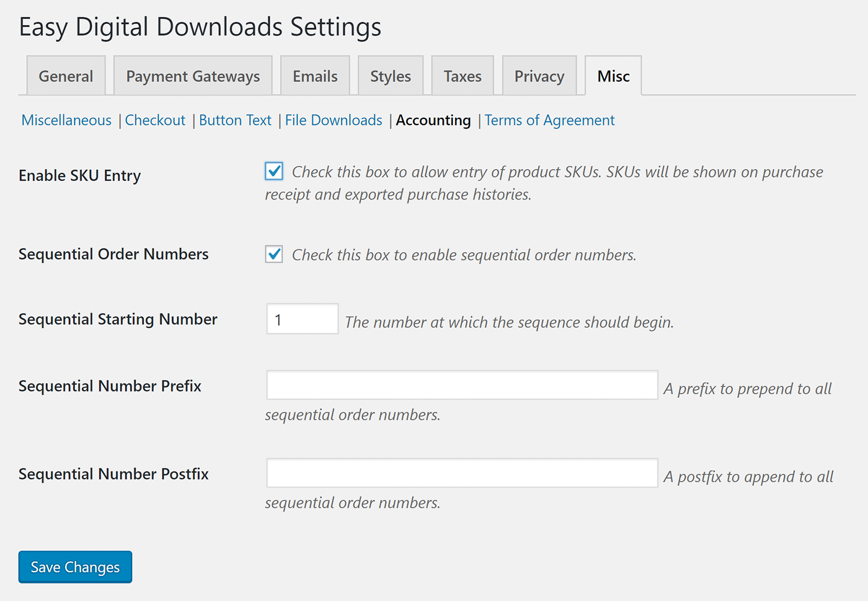Viewport: 868px width, 601px height.
Task: Click the 'Easy Digital Downloads Settings' heading
Action: pyautogui.click(x=200, y=27)
